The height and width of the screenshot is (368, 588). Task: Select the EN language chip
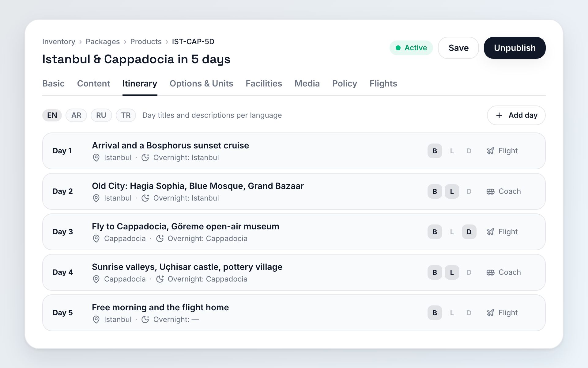[x=52, y=115]
